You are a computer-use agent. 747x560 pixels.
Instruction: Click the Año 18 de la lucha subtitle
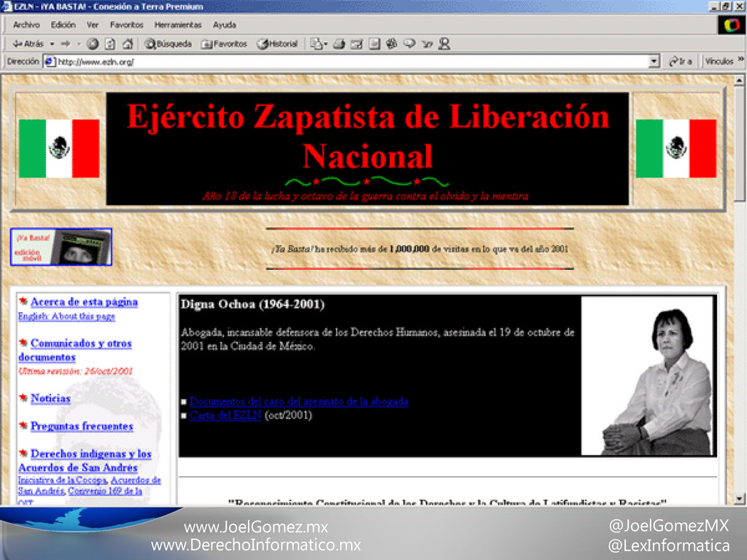pyautogui.click(x=366, y=195)
